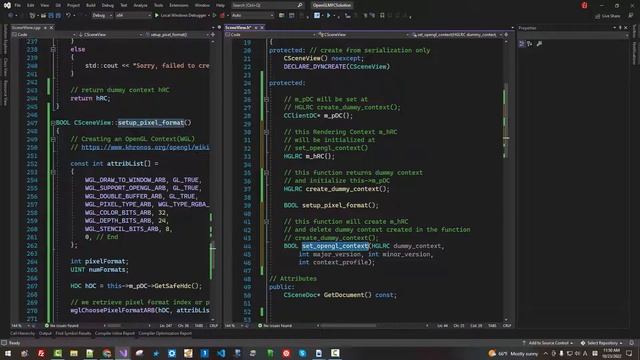This screenshot has width=640, height=360.
Task: Click the left editor's horizontal scrollbar
Action: [127, 326]
